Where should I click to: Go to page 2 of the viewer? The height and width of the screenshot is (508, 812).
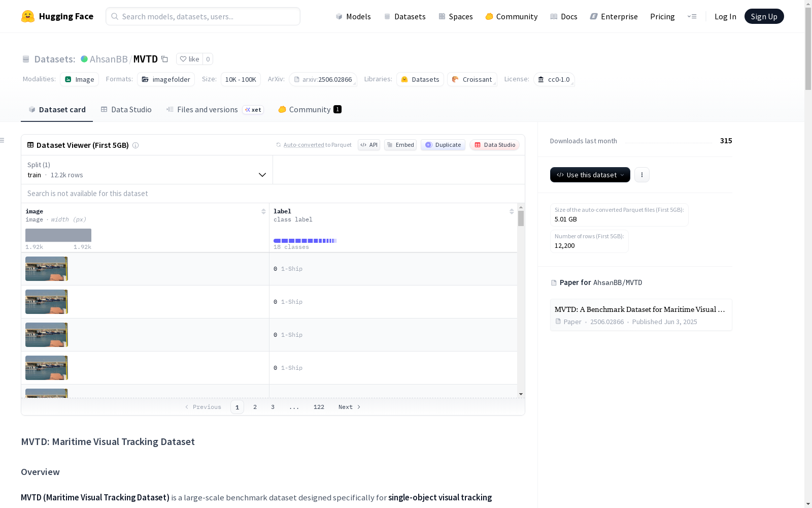pos(255,407)
